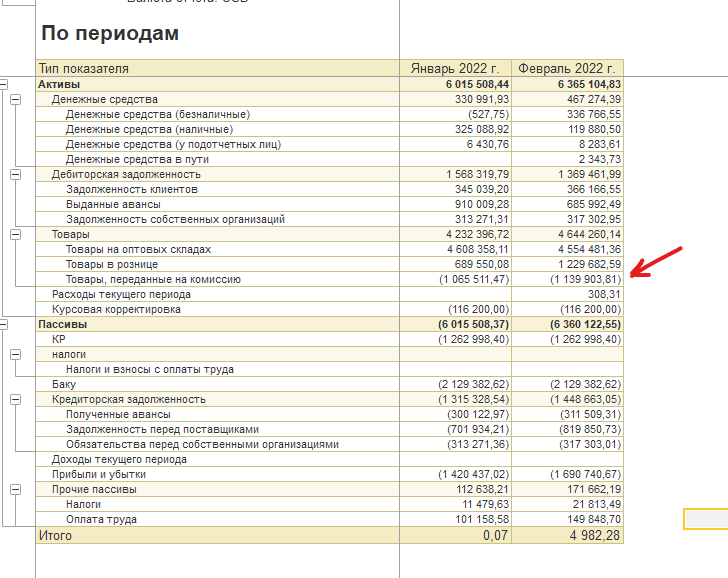Collapse the Дебиторская задолженность group
The image size is (728, 578).
tap(15, 174)
